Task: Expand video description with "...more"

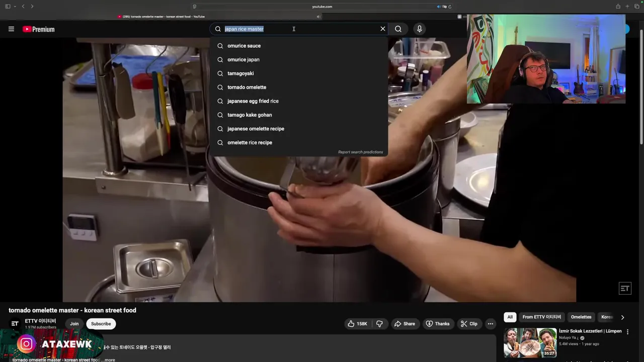Action: (109, 360)
